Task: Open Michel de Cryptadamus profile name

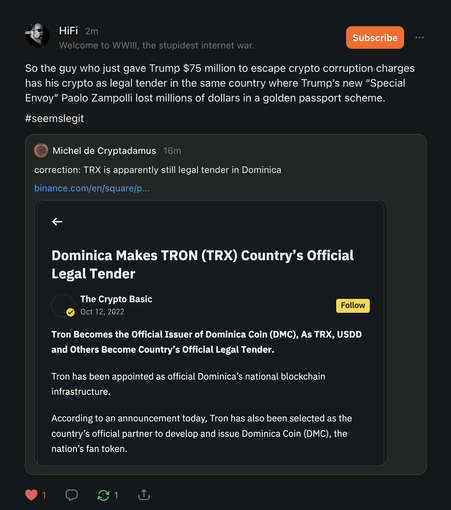Action: coord(104,151)
